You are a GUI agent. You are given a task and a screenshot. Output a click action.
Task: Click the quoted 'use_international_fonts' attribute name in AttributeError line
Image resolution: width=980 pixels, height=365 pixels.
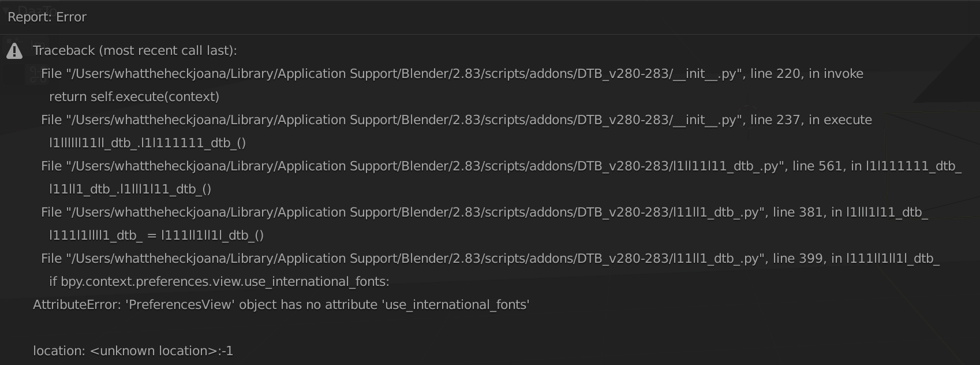pos(456,305)
